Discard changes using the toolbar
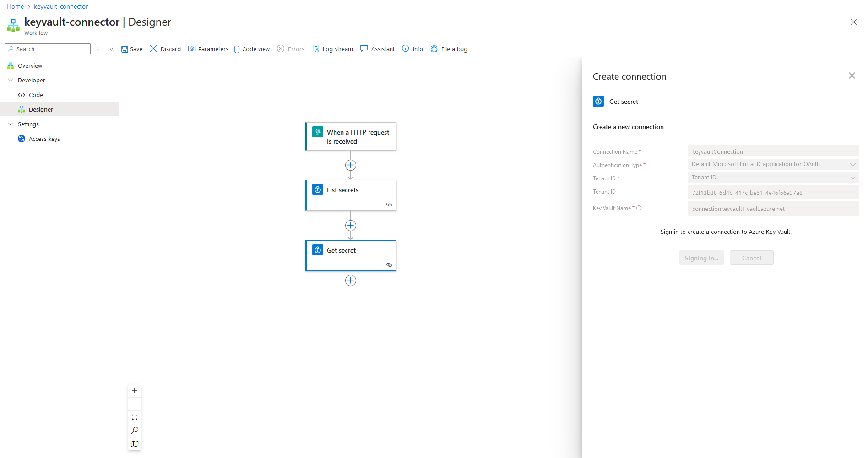This screenshot has height=458, width=868. coord(165,49)
